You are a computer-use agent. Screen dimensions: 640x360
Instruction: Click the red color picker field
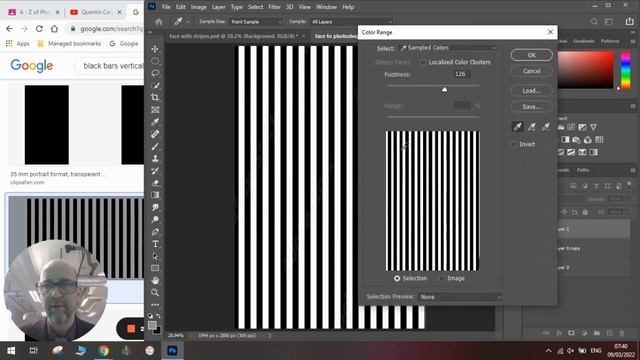tap(585, 69)
